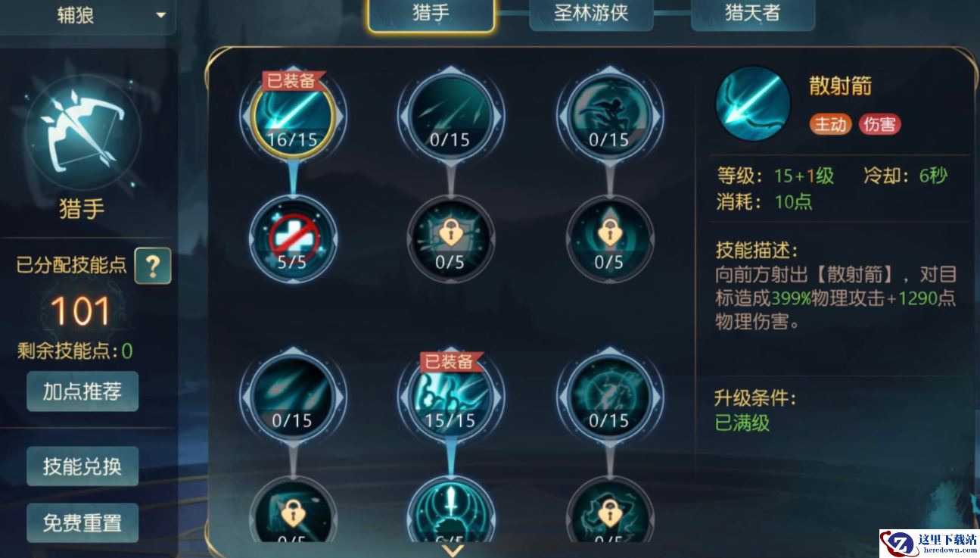Viewport: 980px width, 558px height.
Task: Click the 技能兑换 button
Action: click(82, 466)
